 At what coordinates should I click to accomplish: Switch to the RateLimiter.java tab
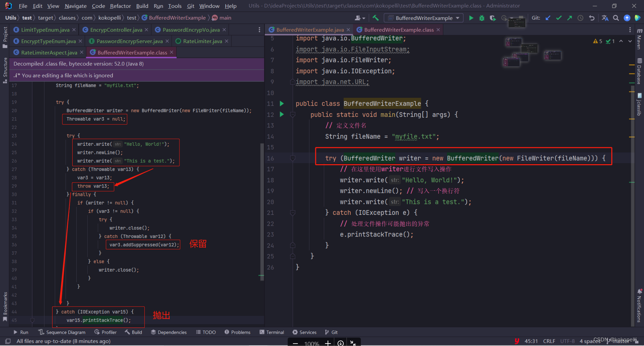pos(199,41)
